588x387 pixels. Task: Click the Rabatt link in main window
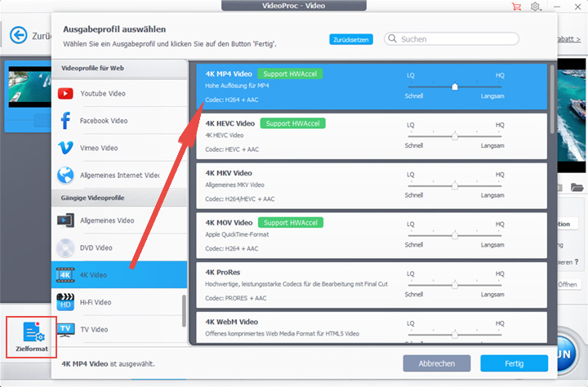pyautogui.click(x=569, y=39)
